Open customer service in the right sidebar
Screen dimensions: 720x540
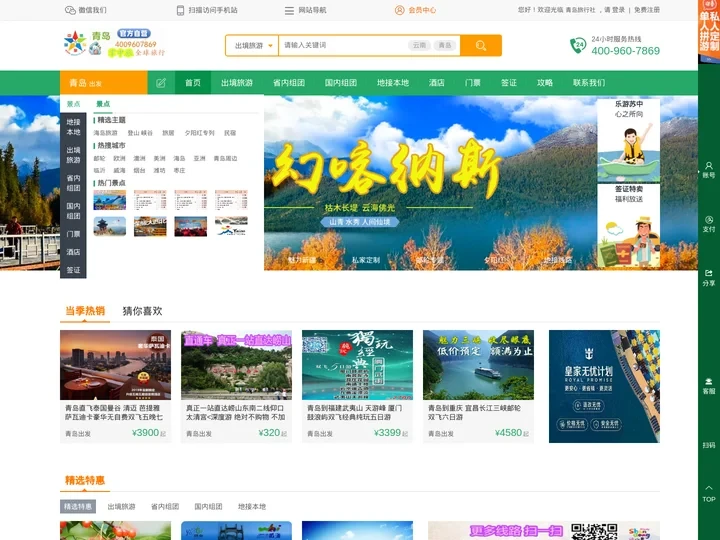709,386
